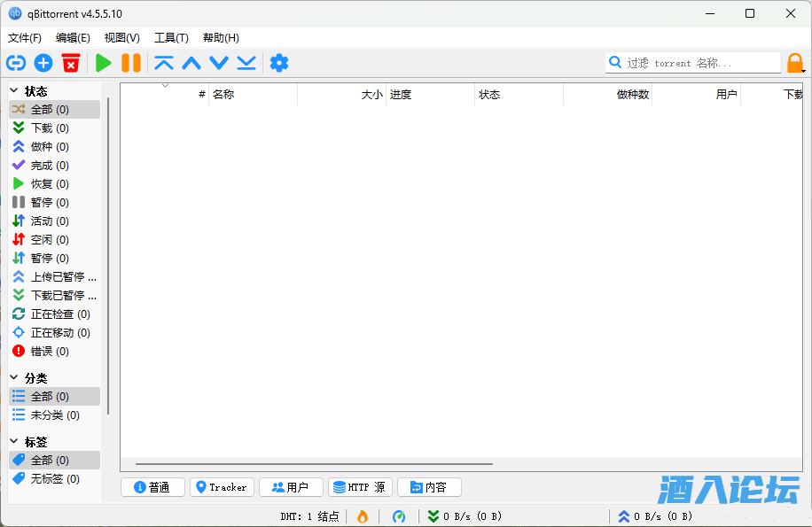Screen dimensions: 812x527
Task: Open the options gear icon
Action: point(279,63)
